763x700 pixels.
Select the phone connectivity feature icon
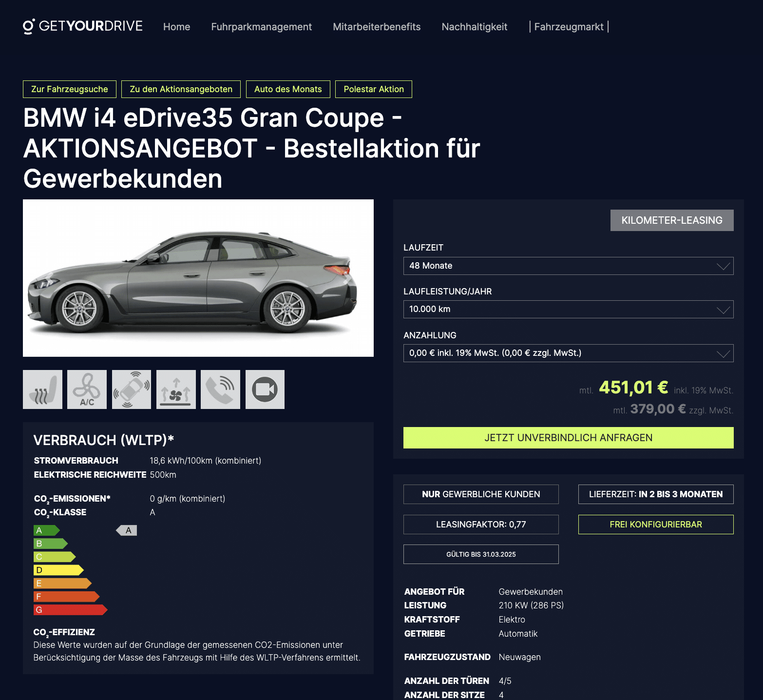coord(220,389)
